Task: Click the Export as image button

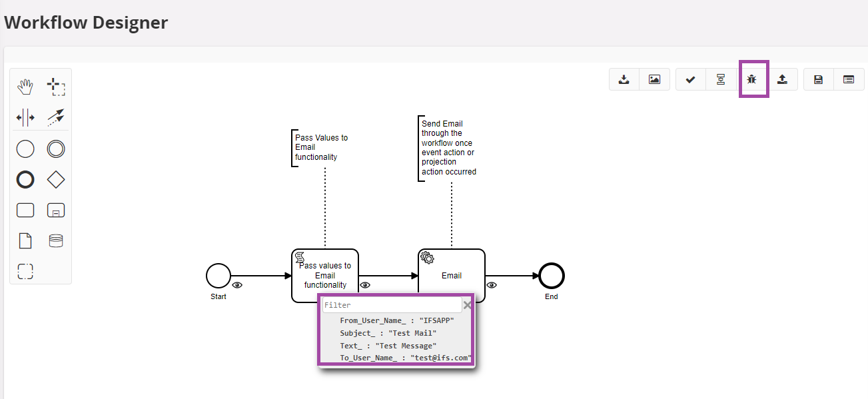Action: [654, 79]
